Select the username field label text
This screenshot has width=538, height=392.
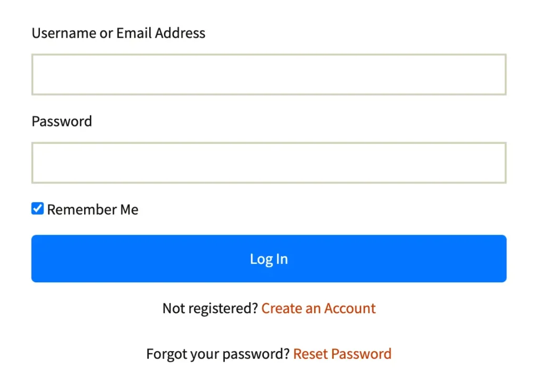coord(118,33)
